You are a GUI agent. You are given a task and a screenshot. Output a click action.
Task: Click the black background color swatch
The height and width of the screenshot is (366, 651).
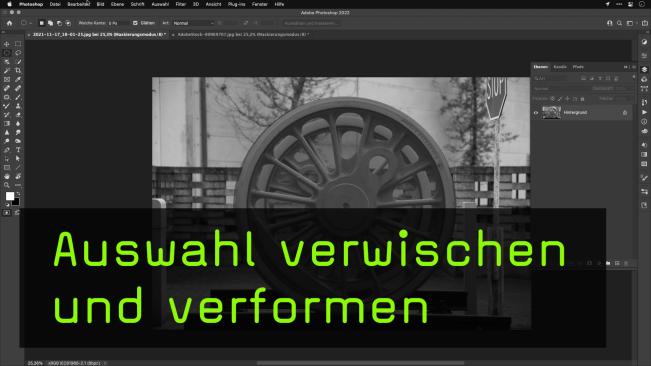pyautogui.click(x=17, y=202)
